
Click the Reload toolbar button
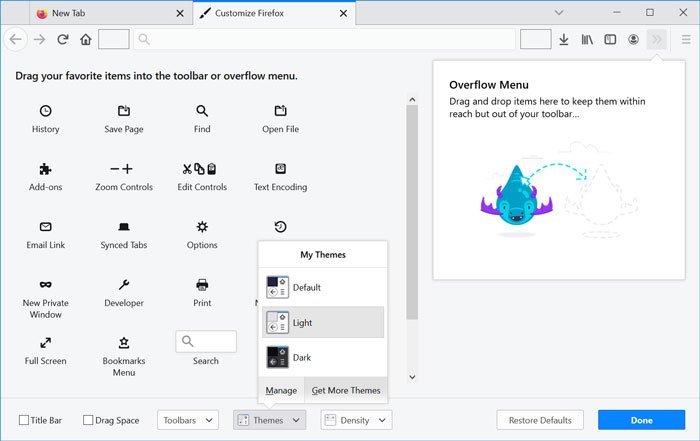(62, 40)
